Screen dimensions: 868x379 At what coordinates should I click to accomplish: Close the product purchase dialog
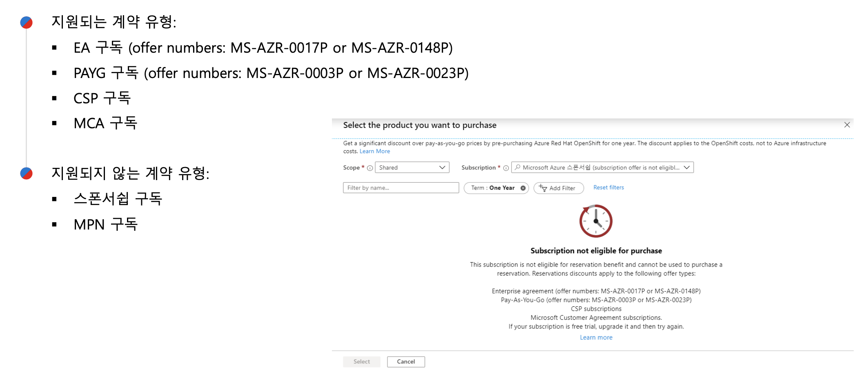pos(847,125)
